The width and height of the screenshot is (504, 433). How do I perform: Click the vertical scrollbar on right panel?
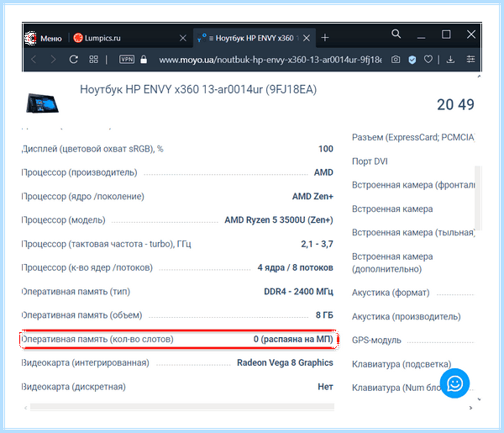(478, 198)
